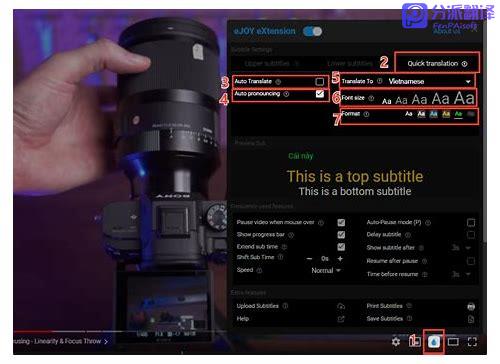Screen dimensions: 500x364
Task: Open YouTube settings gear icon
Action: coord(396,342)
